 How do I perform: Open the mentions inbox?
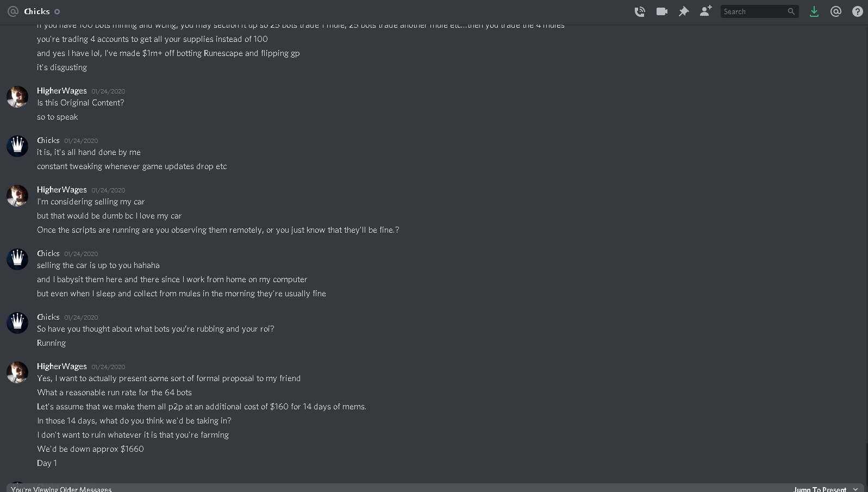coord(836,11)
